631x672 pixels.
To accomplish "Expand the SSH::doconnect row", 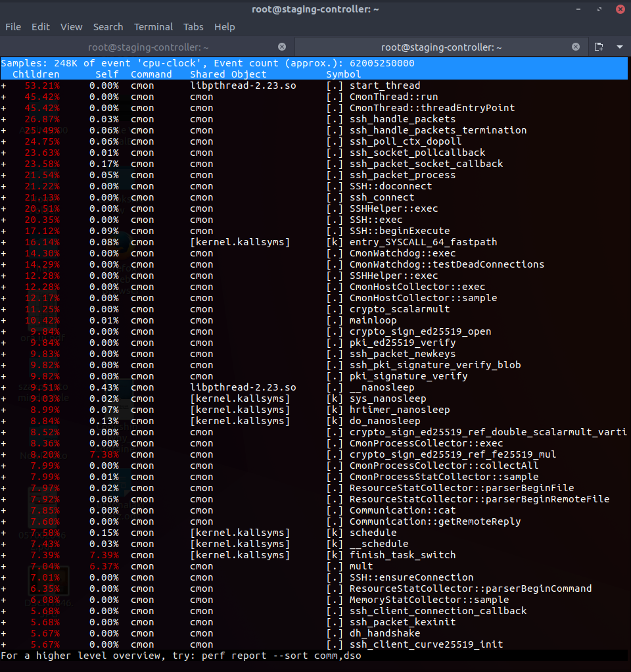I will click(x=3, y=187).
